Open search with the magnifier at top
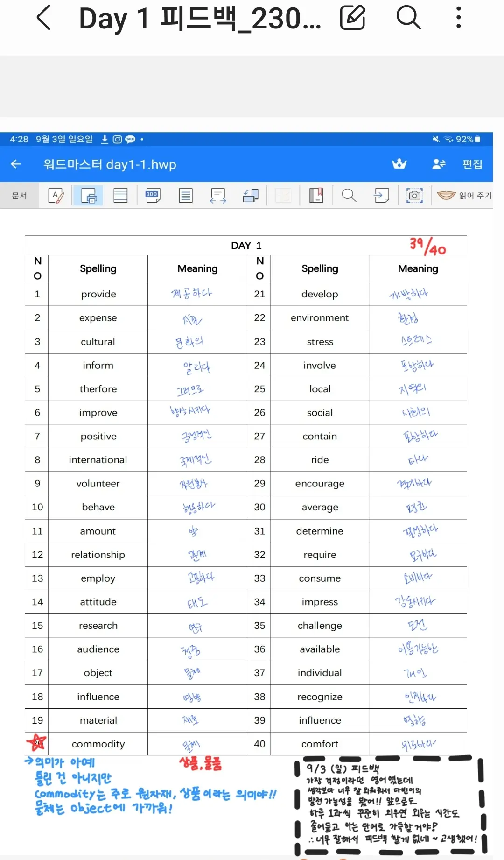The image size is (504, 860). coord(408,18)
